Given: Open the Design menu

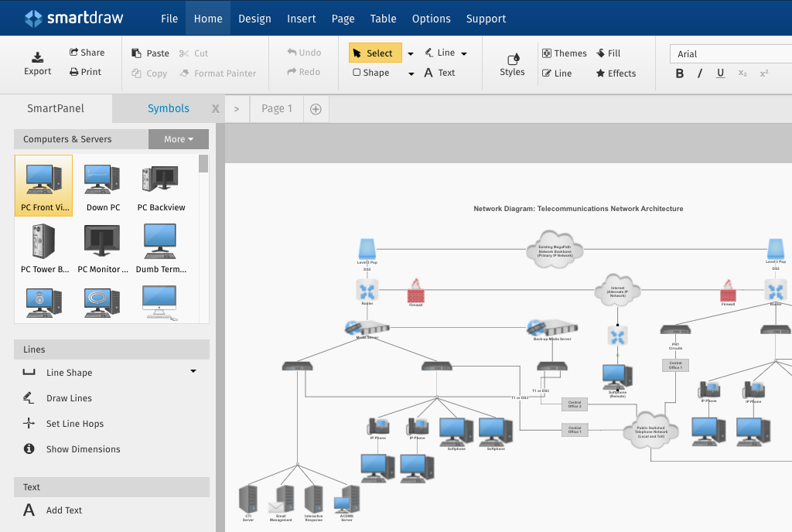Looking at the screenshot, I should pos(254,19).
